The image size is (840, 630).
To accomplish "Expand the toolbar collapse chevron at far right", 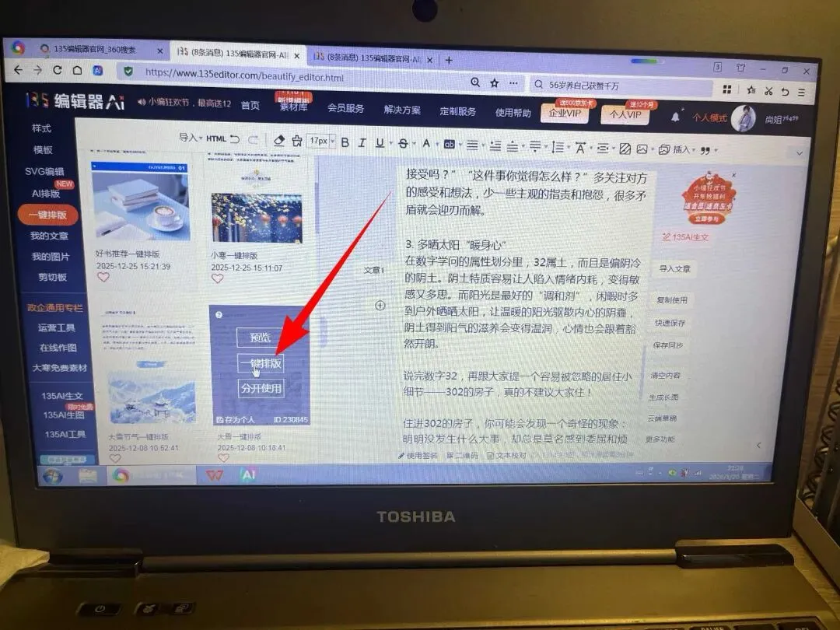I will coord(800,153).
